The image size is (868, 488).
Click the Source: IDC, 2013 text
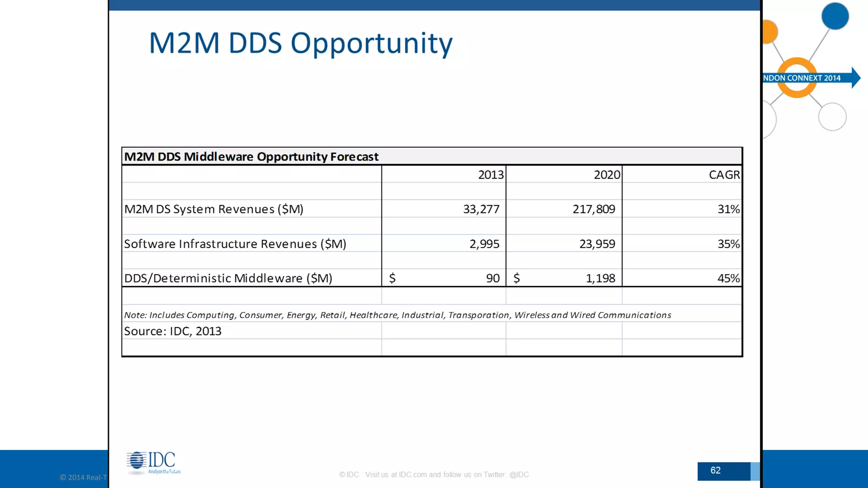pos(172,331)
